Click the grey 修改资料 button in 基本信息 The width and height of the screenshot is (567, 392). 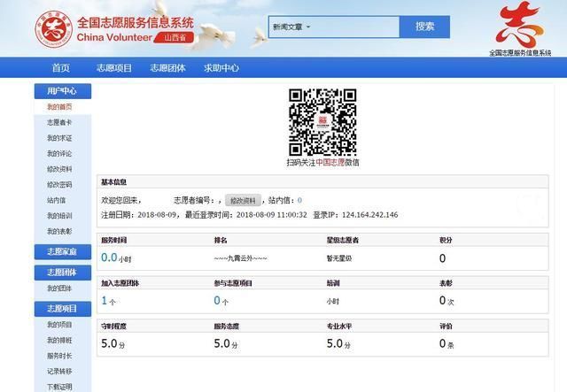(x=243, y=200)
